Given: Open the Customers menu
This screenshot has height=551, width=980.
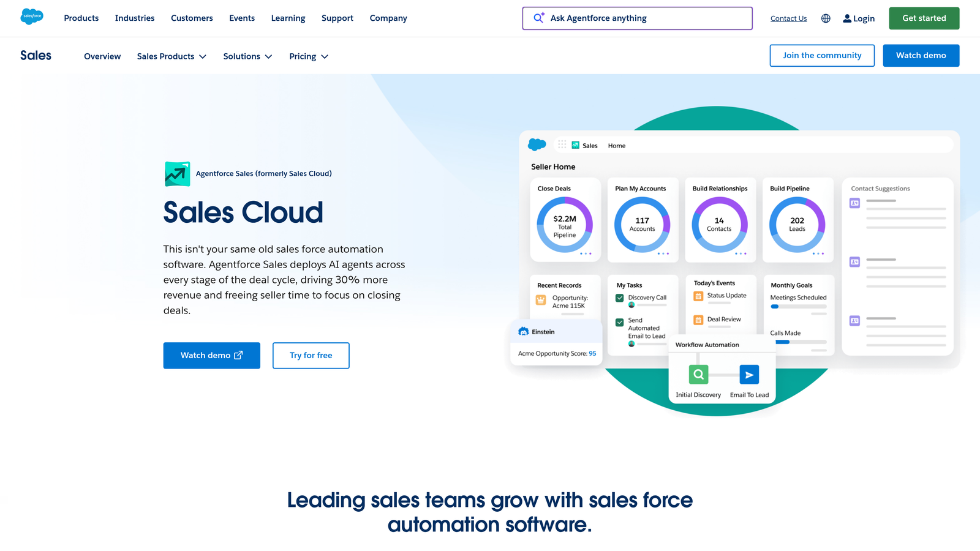Looking at the screenshot, I should click(x=192, y=18).
